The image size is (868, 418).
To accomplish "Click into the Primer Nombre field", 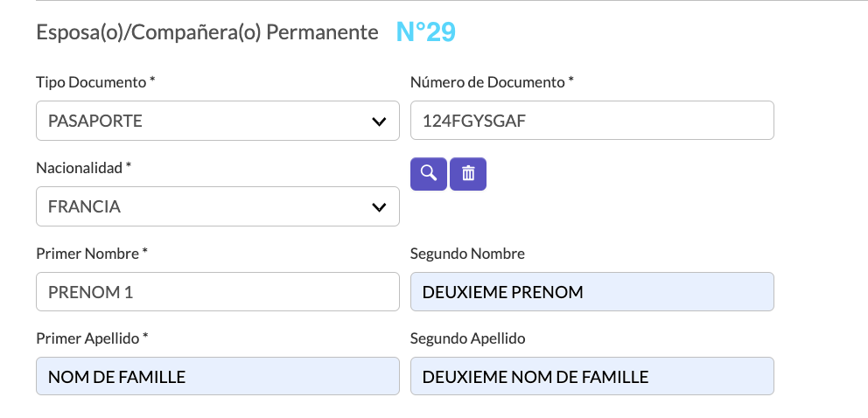I will coord(218,291).
